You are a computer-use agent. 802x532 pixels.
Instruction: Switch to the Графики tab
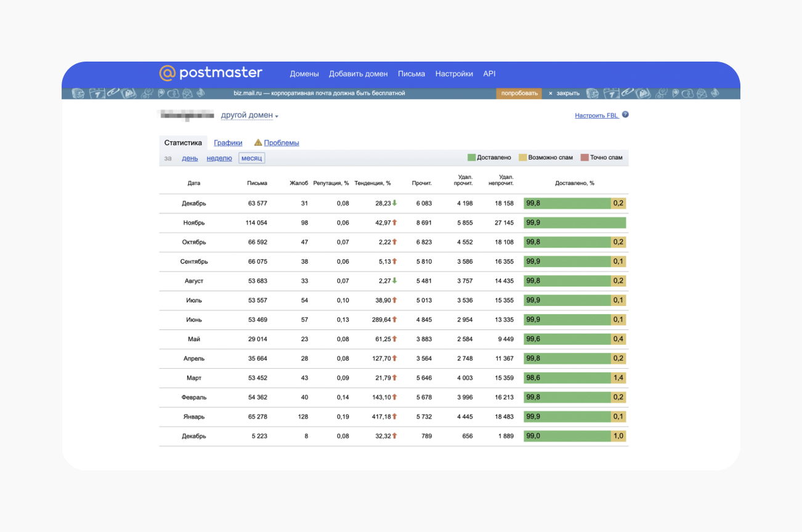tap(228, 143)
